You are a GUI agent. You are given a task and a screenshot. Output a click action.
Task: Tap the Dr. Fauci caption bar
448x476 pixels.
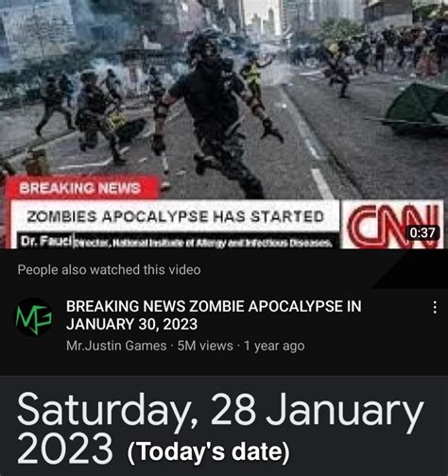(x=176, y=241)
